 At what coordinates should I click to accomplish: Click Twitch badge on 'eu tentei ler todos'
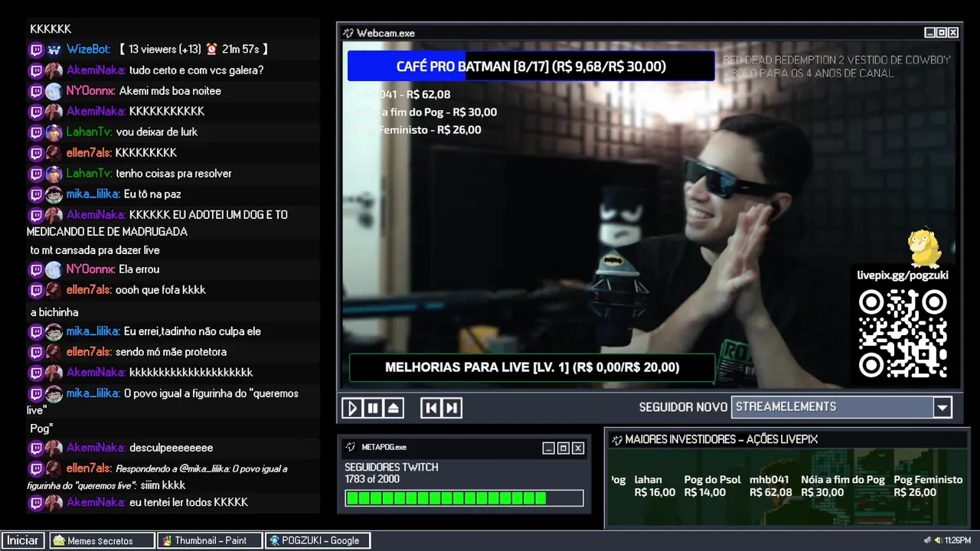[36, 504]
